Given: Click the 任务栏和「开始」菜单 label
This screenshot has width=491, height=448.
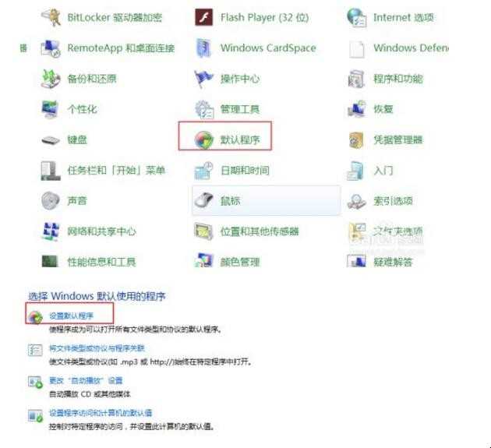Looking at the screenshot, I should pos(116,171).
